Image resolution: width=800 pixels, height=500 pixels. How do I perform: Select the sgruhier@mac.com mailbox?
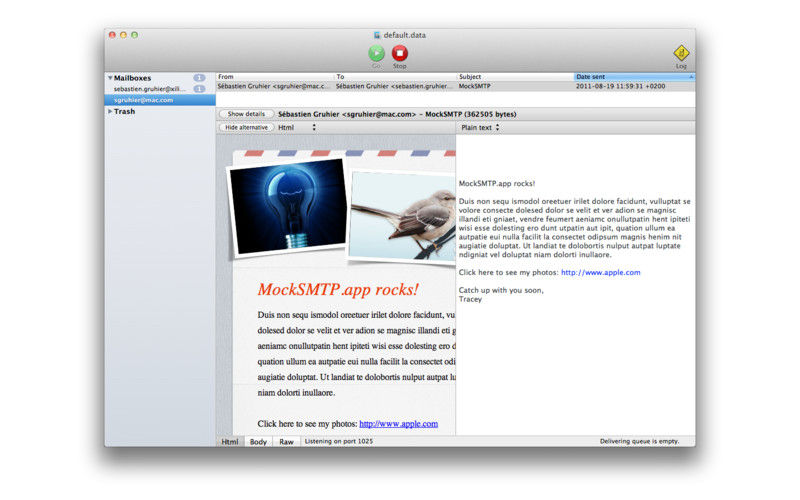point(160,100)
